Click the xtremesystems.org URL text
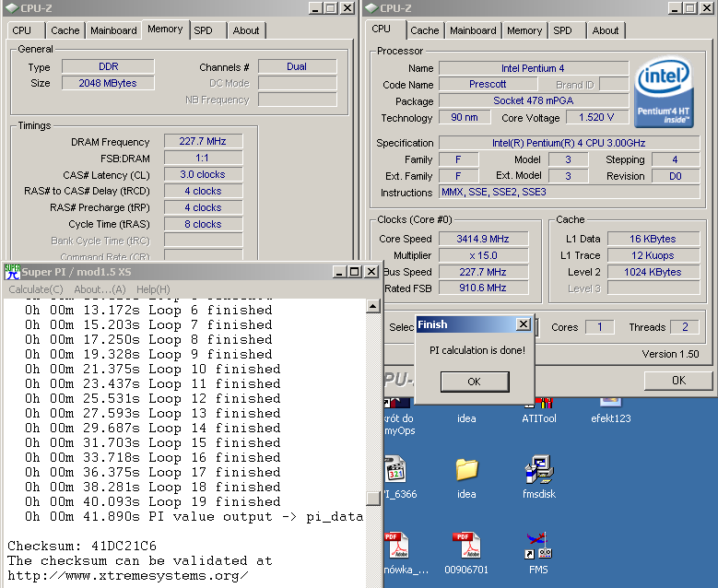This screenshot has width=718, height=588. coord(128,576)
